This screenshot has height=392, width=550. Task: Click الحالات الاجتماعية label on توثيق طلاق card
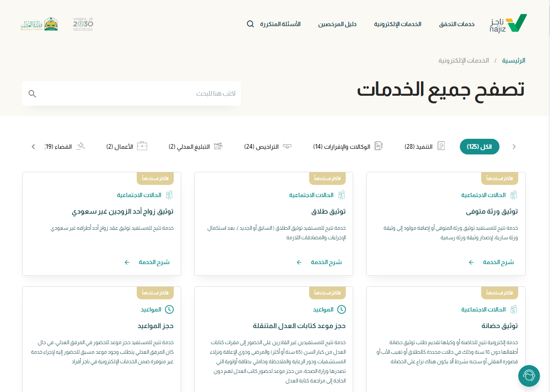[x=311, y=195]
